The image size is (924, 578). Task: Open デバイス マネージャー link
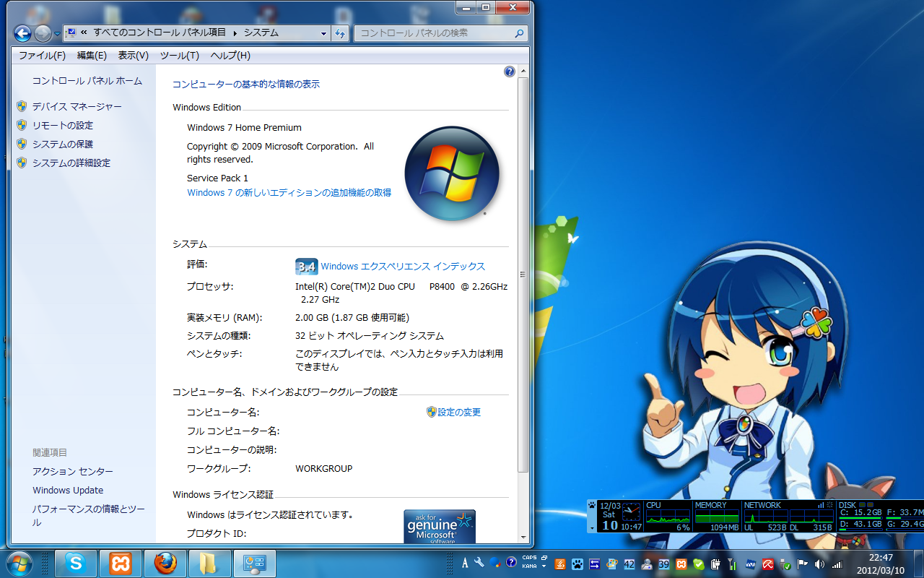pos(77,106)
